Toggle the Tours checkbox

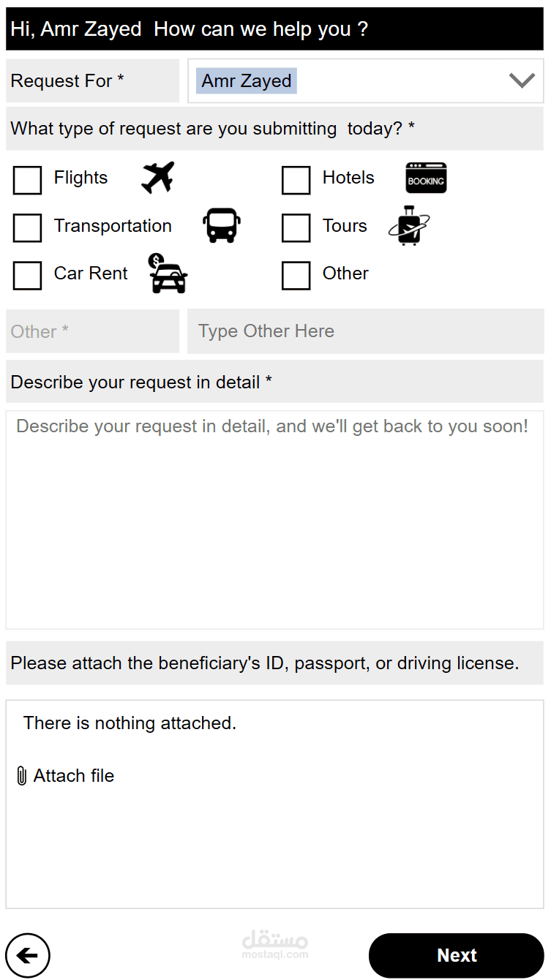296,227
